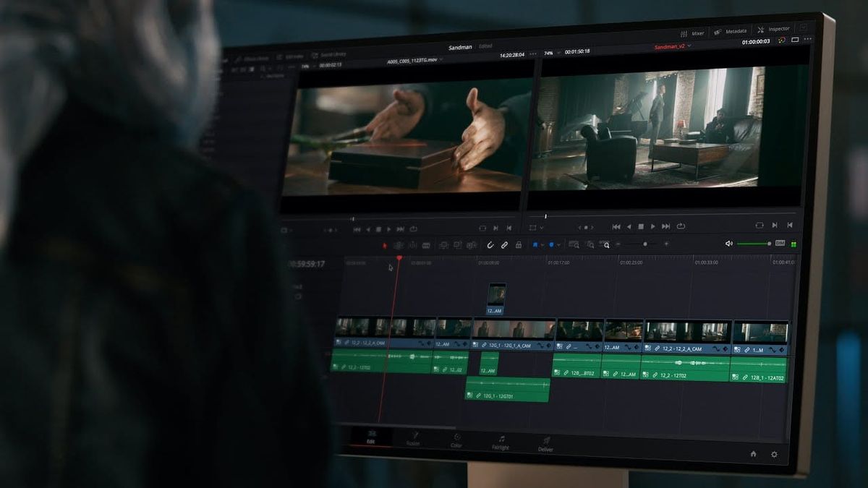Adjust the timeline zoom slider handle
Image resolution: width=868 pixels, height=488 pixels.
point(645,244)
